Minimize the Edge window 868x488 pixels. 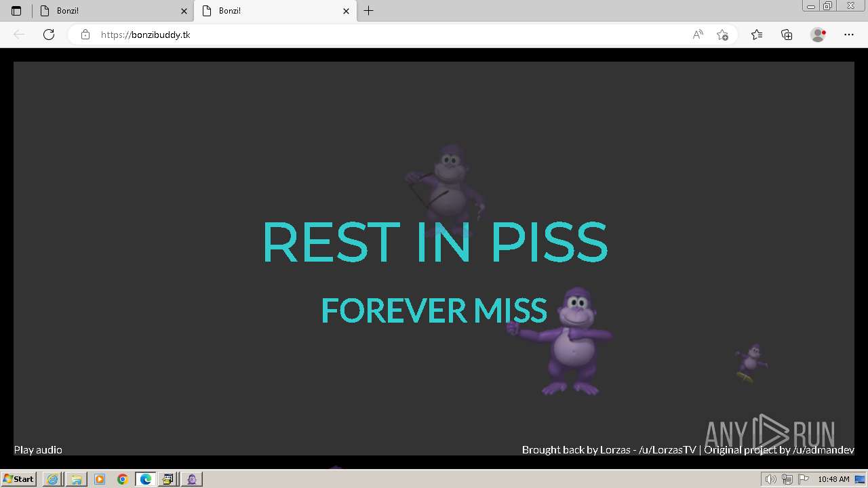point(811,6)
